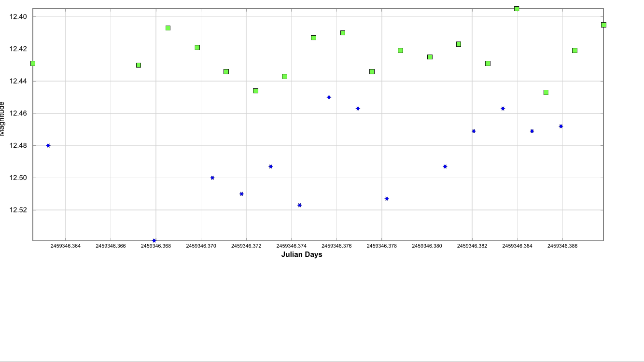644x362 pixels.
Task: Click the green square just right of 2459346.368
Action: [x=168, y=28]
